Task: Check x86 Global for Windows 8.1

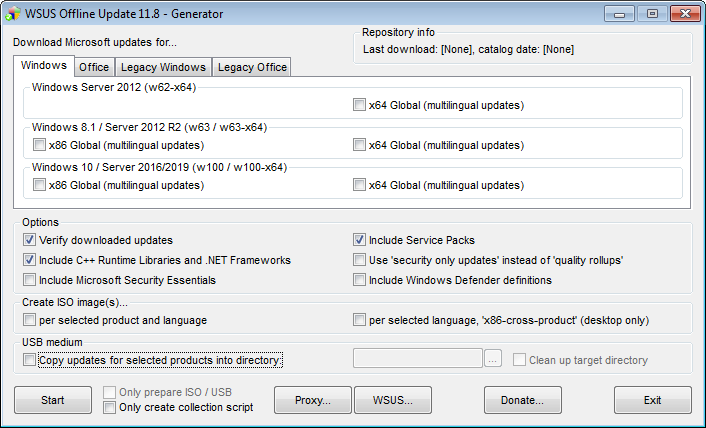Action: point(40,145)
